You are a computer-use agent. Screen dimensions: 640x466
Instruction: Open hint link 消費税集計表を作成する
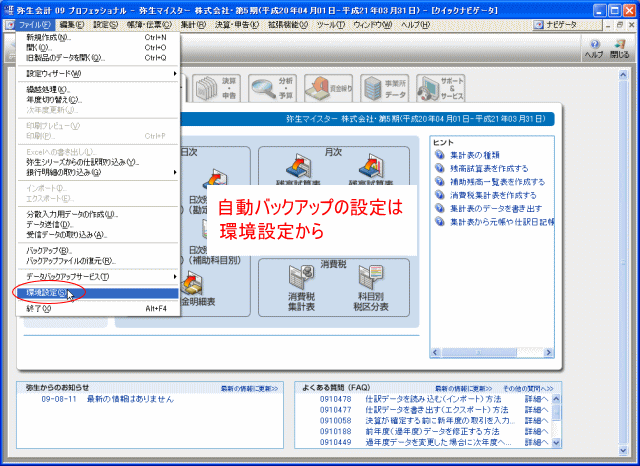(x=493, y=195)
